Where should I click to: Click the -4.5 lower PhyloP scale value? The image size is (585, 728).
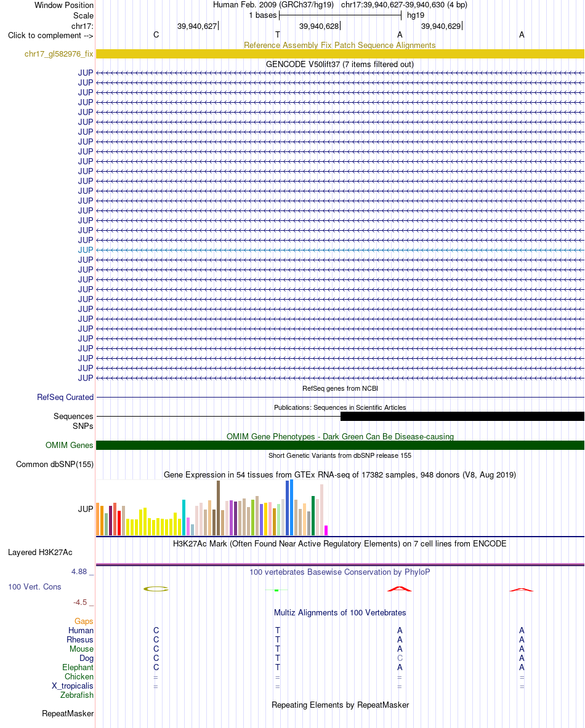(80, 602)
